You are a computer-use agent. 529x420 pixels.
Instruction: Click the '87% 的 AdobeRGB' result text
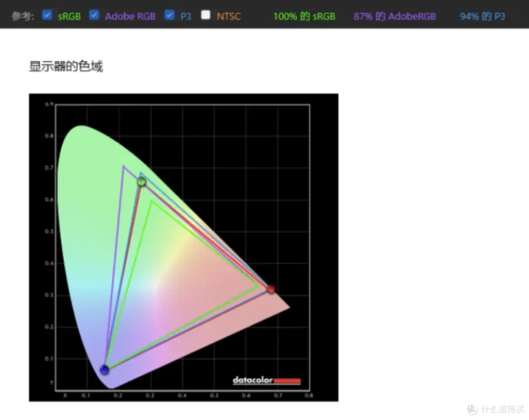pos(395,16)
